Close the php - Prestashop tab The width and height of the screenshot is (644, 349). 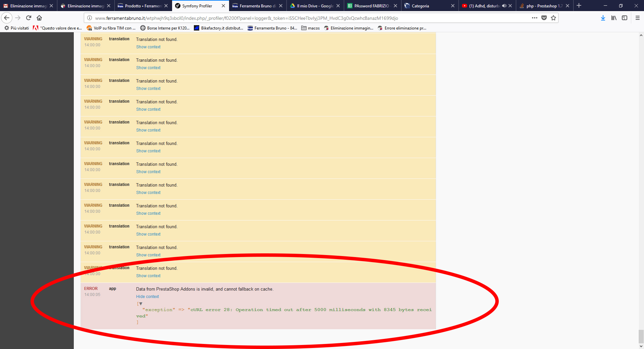point(568,6)
